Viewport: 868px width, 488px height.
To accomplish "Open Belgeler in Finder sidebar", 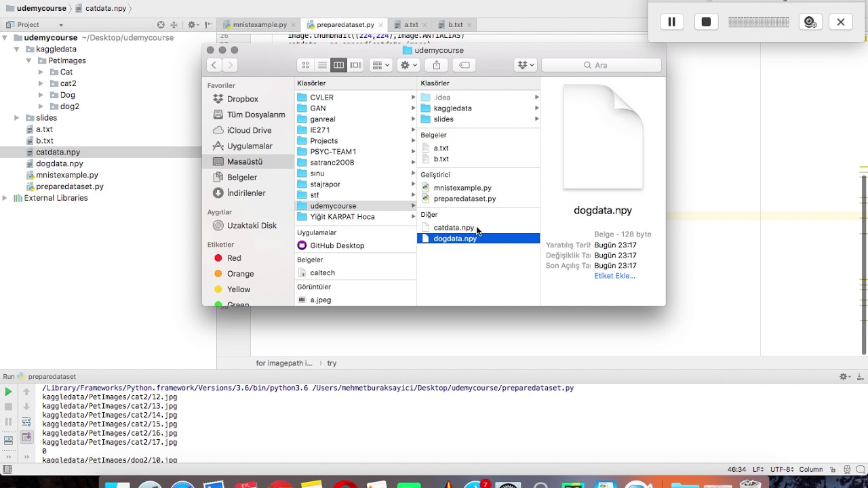I will point(241,177).
